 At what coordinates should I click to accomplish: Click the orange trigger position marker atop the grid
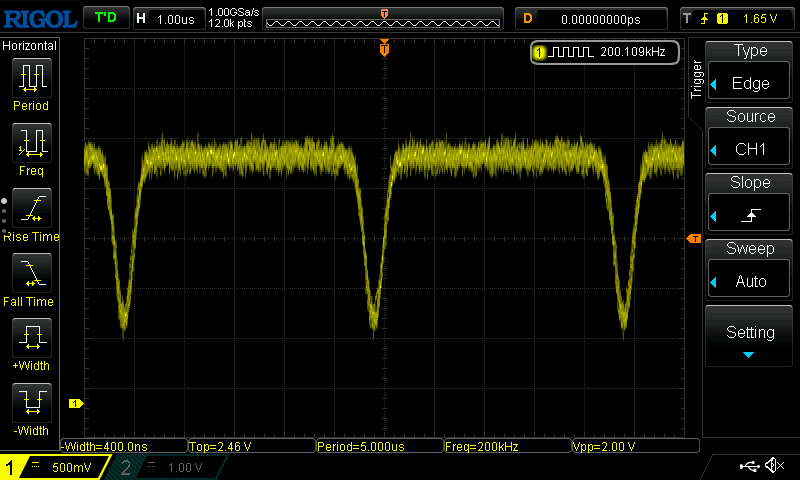coord(384,48)
